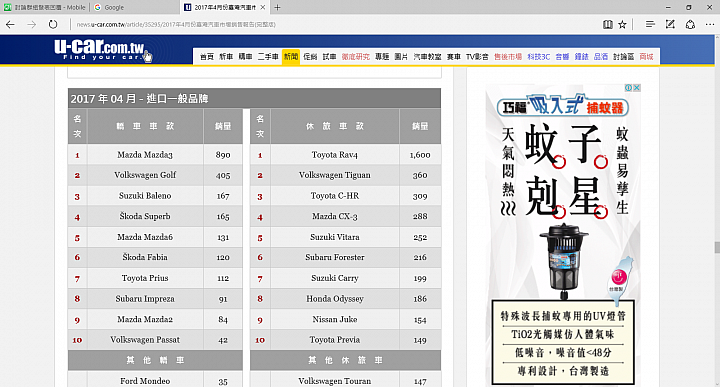Screen dimensions: 720x387
Task: Select the Škoda Superb cell
Action: coord(145,216)
